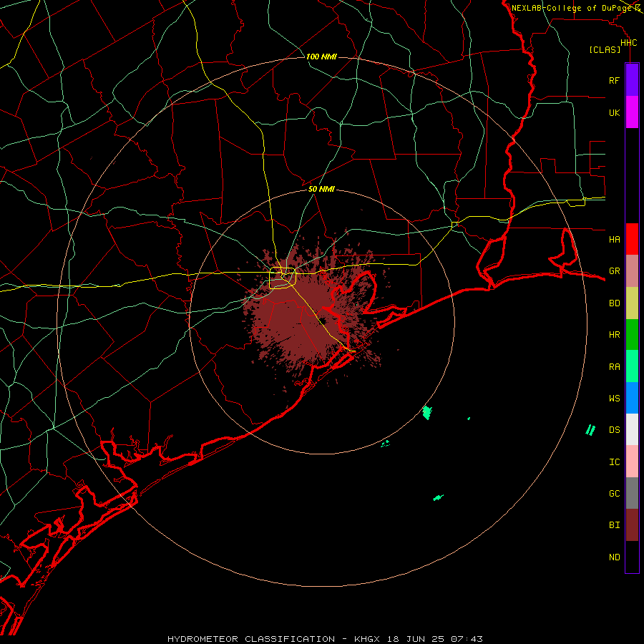Click the WS blue legend swatch
The width and height of the screenshot is (644, 644).
[x=632, y=398]
